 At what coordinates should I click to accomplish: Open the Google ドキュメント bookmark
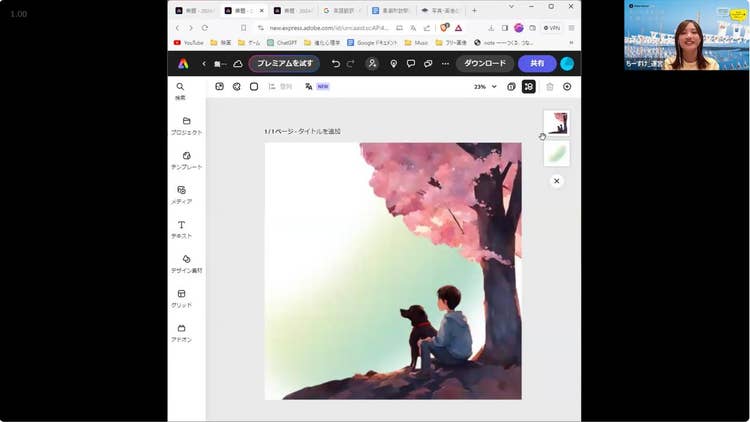click(372, 43)
